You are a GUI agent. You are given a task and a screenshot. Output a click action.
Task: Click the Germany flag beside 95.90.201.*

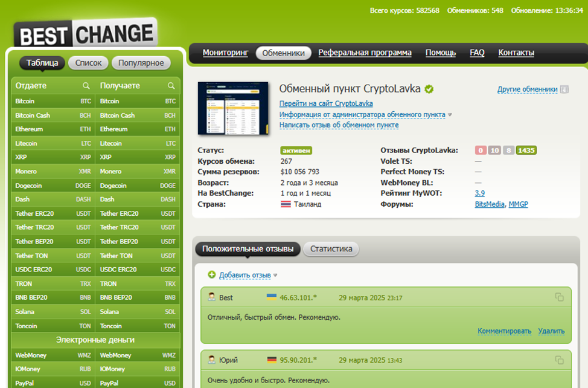pyautogui.click(x=272, y=360)
